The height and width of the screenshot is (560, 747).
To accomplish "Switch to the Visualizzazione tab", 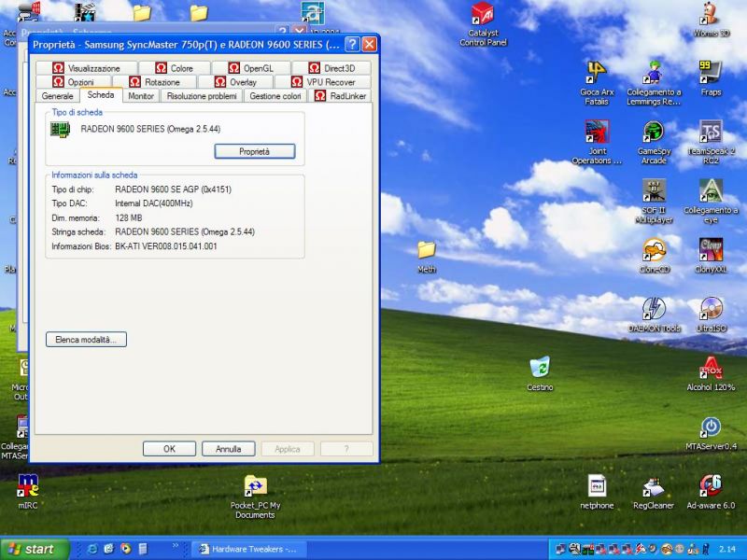I will (86, 68).
